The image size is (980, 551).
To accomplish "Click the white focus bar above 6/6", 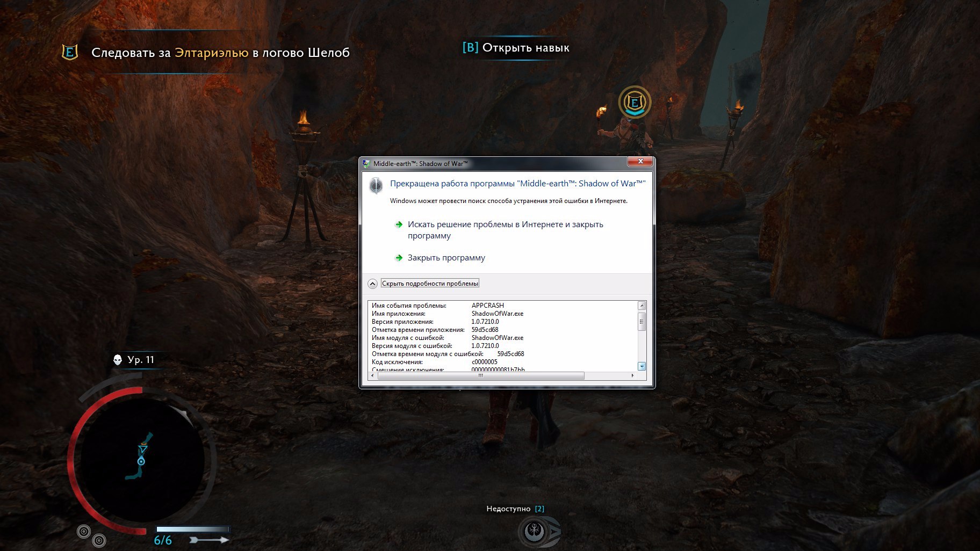I will click(192, 530).
